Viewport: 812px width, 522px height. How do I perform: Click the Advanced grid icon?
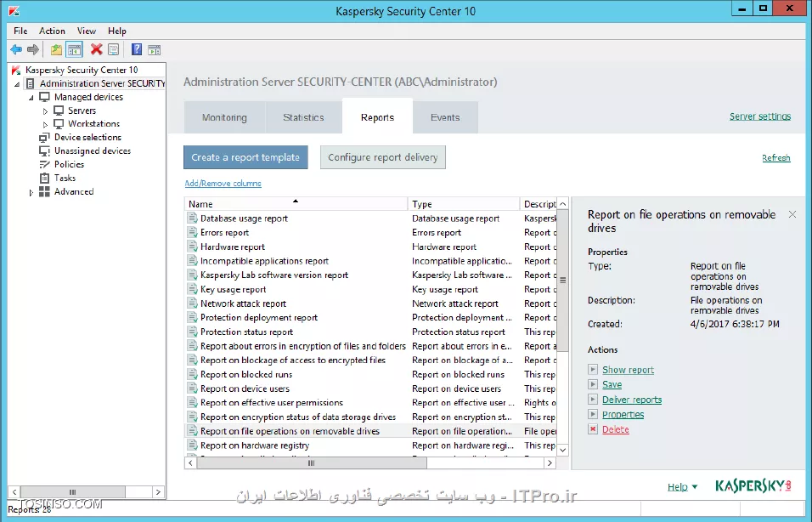44,191
